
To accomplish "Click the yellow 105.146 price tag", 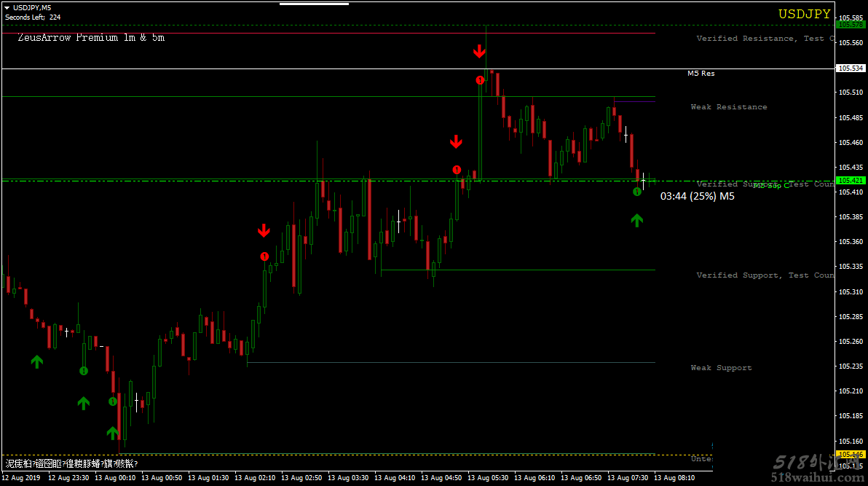I will [851, 455].
